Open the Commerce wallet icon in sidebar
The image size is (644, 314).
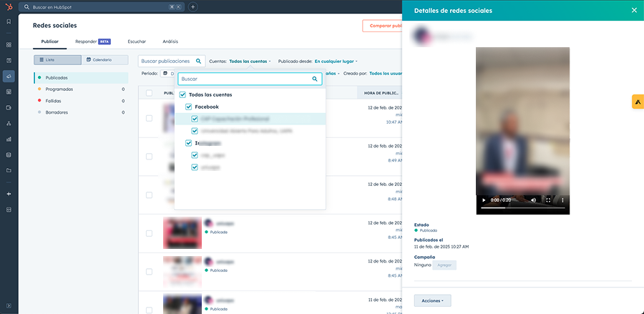(x=9, y=107)
